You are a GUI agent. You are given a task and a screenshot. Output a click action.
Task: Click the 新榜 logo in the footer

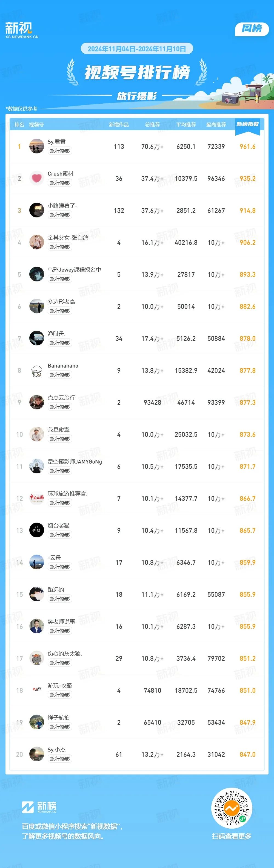click(39, 807)
